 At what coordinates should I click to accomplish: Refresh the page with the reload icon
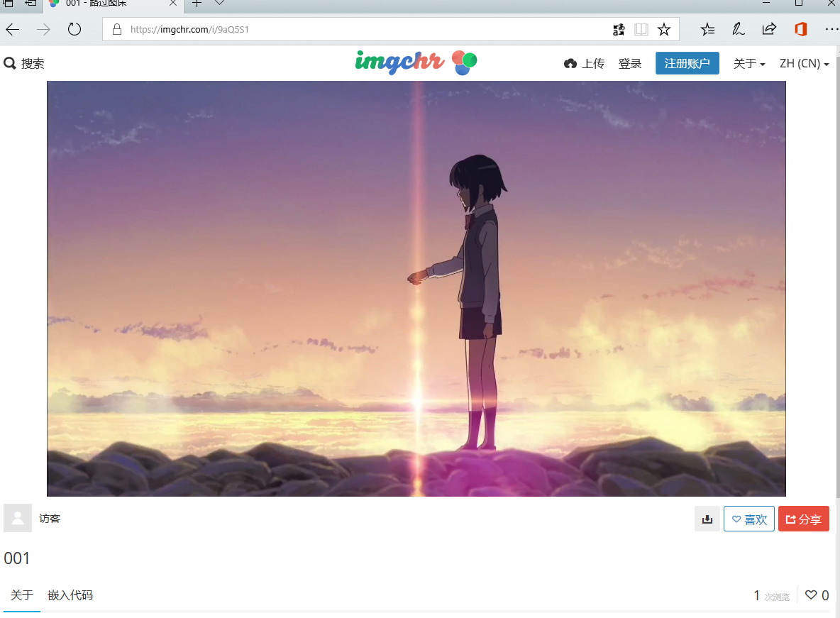[74, 30]
